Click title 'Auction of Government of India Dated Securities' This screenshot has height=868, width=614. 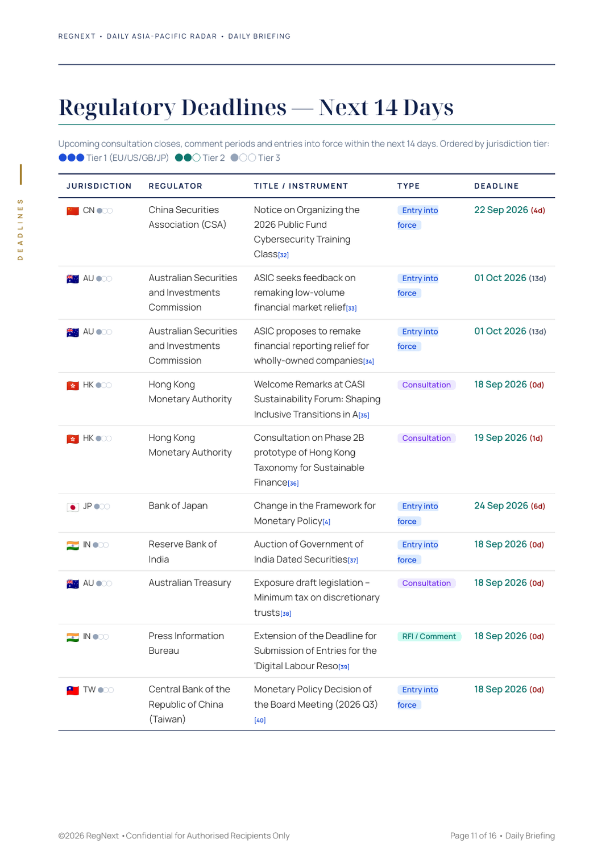[x=309, y=552]
